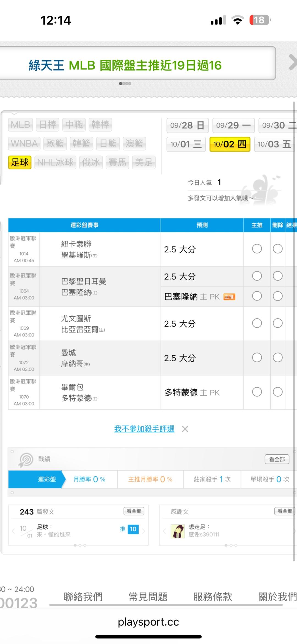This screenshot has height=644, width=297.
Task: Tap the avatar thumbnail in 感謝文
Action: (178, 531)
